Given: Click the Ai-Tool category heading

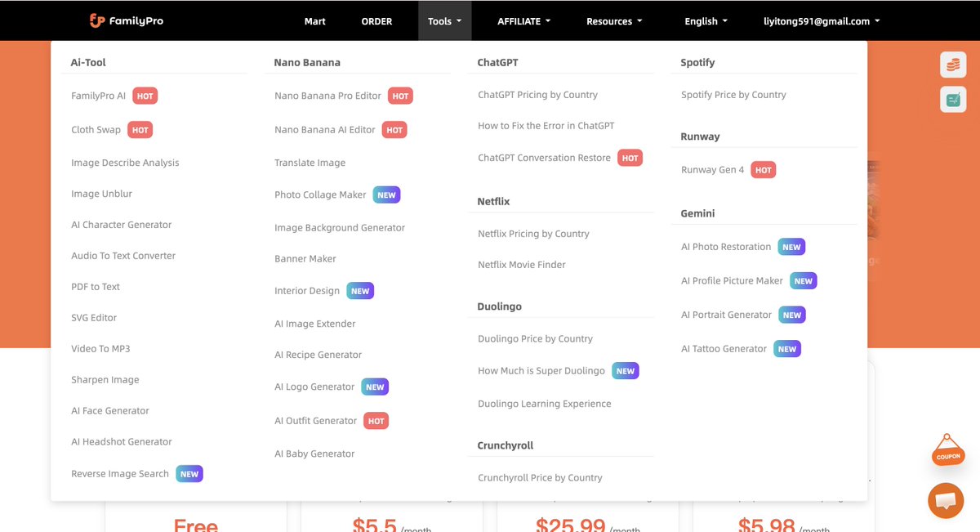Looking at the screenshot, I should tap(88, 62).
